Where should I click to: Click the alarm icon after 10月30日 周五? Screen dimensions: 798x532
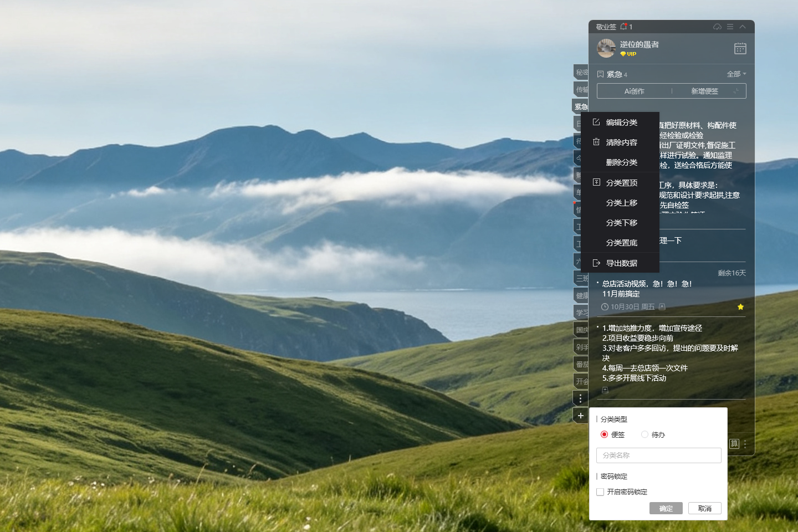pos(662,306)
